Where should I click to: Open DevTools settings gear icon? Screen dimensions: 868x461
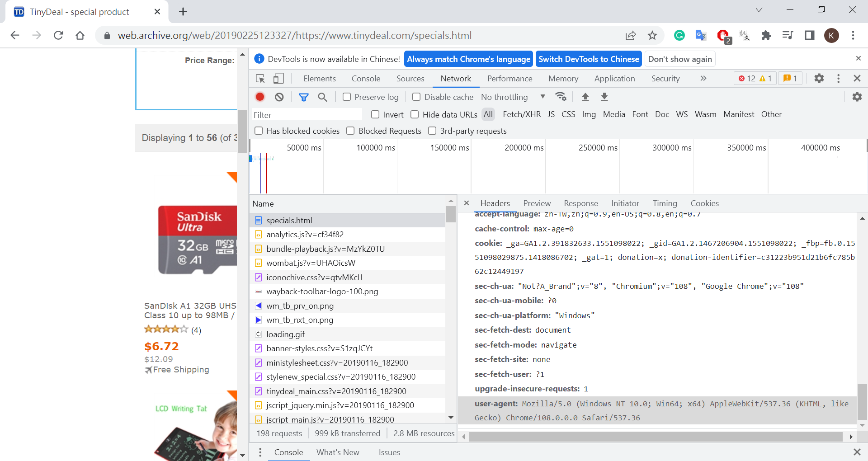point(819,79)
